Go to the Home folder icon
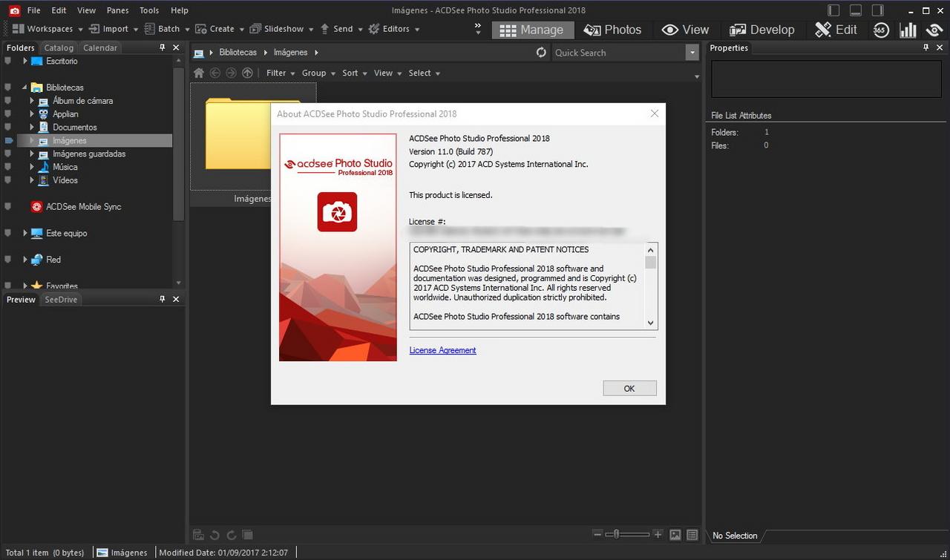The image size is (950, 560). point(198,73)
